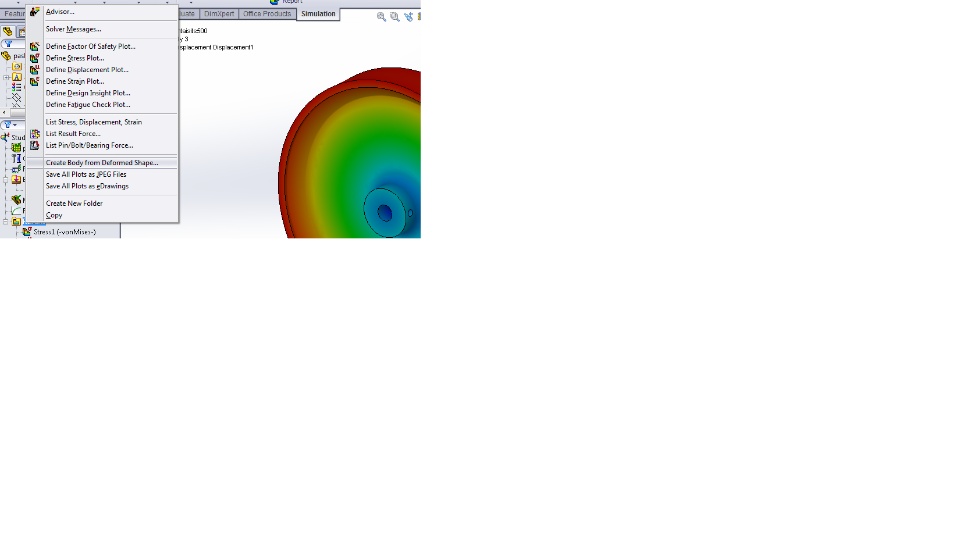
Task: Select the study root icon
Action: point(6,137)
